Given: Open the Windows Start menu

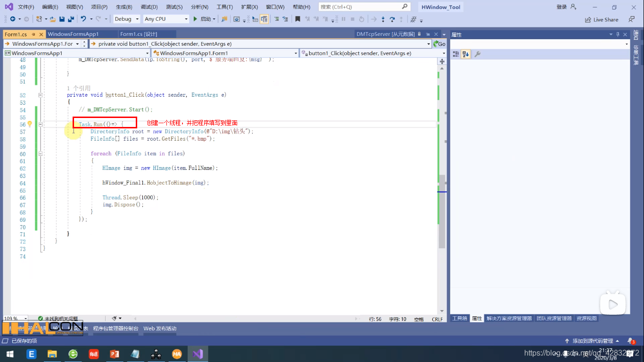Looking at the screenshot, I should (10, 354).
